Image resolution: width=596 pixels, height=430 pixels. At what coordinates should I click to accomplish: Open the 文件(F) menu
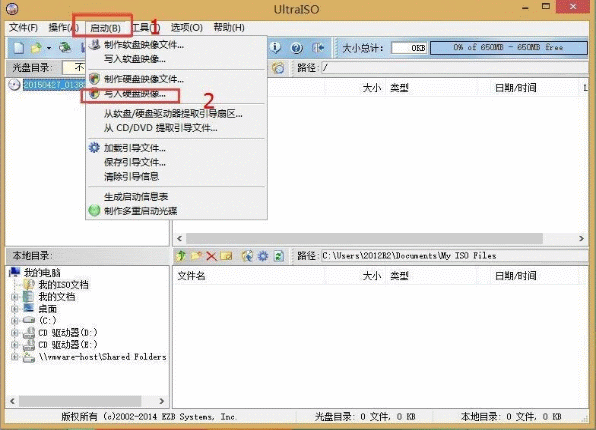point(24,28)
